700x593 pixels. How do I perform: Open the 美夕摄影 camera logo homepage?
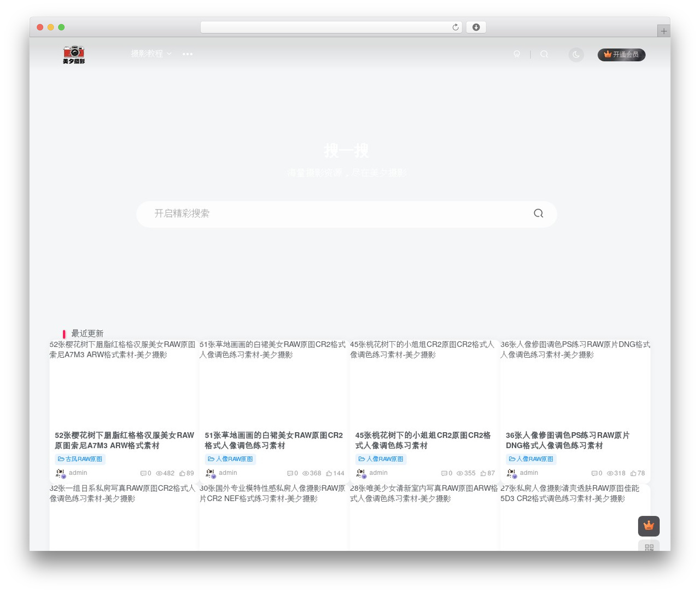tap(74, 55)
